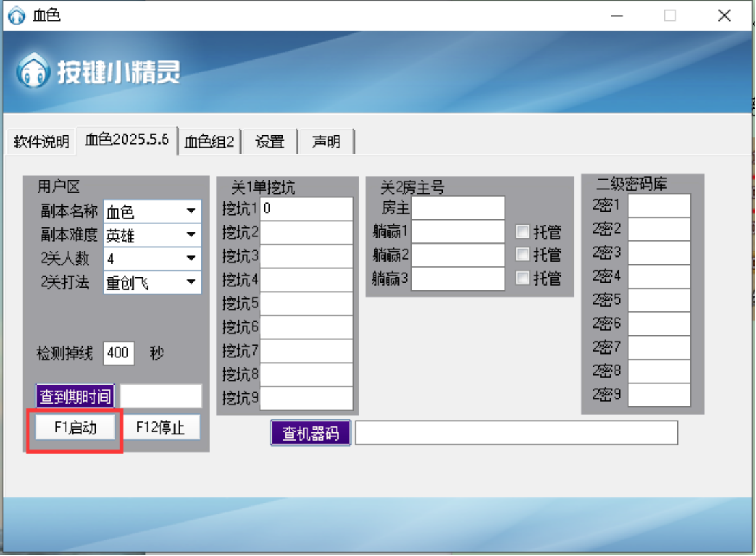The height and width of the screenshot is (556, 756).
Task: Switch to the 软件说明 tab
Action: click(41, 142)
